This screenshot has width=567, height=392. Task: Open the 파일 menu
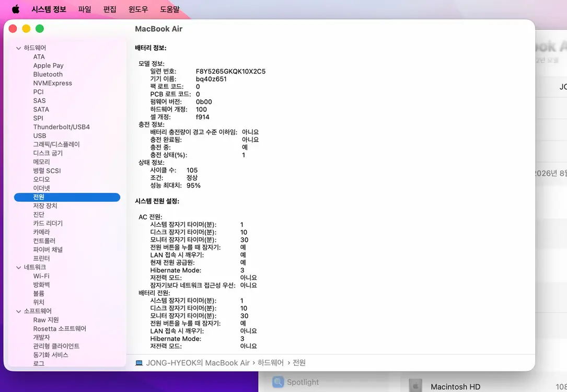(x=85, y=9)
